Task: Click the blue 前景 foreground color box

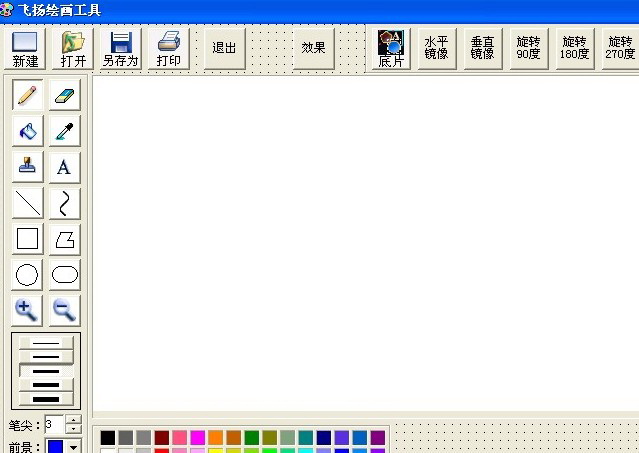Action: (x=55, y=446)
